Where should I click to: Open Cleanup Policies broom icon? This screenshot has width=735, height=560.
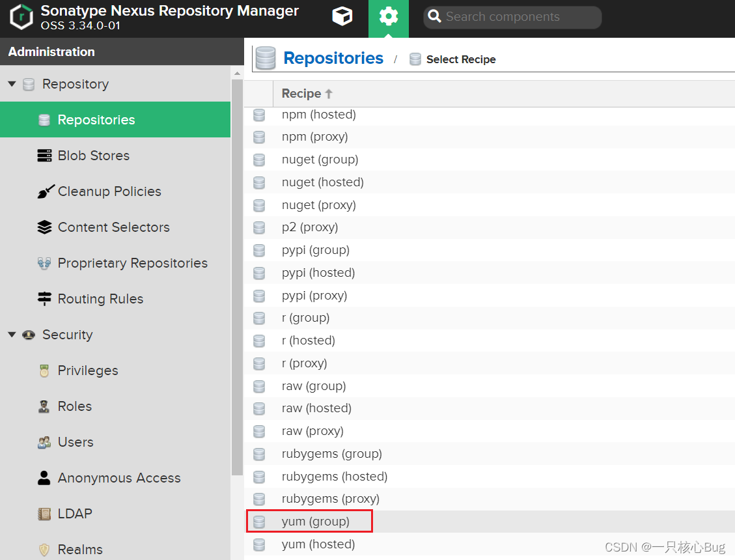[x=46, y=191]
